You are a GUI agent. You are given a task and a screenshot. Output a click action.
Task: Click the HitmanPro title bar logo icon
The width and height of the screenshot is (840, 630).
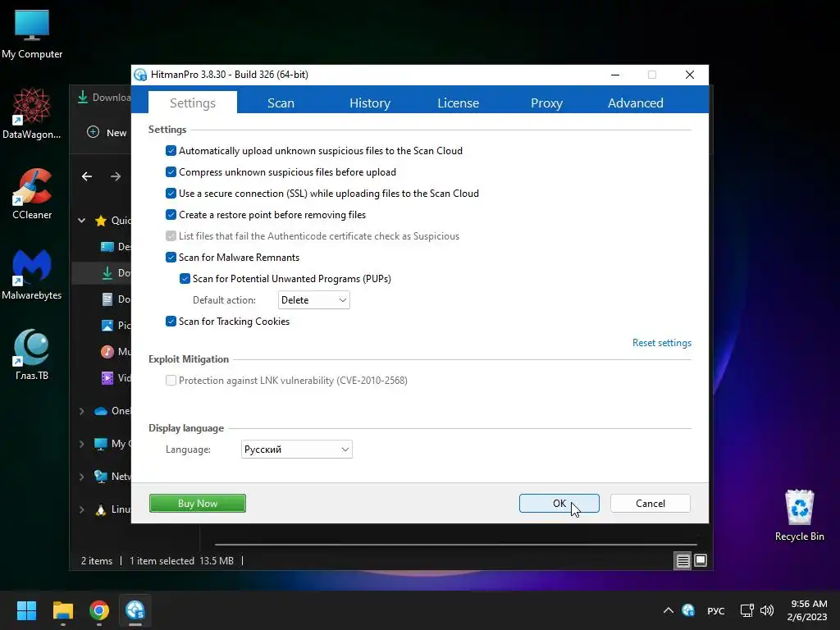140,75
